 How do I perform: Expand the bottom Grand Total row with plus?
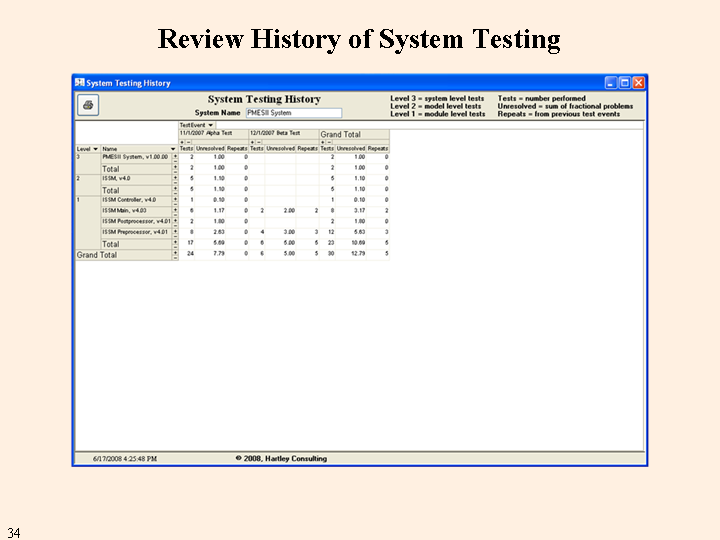pos(175,253)
